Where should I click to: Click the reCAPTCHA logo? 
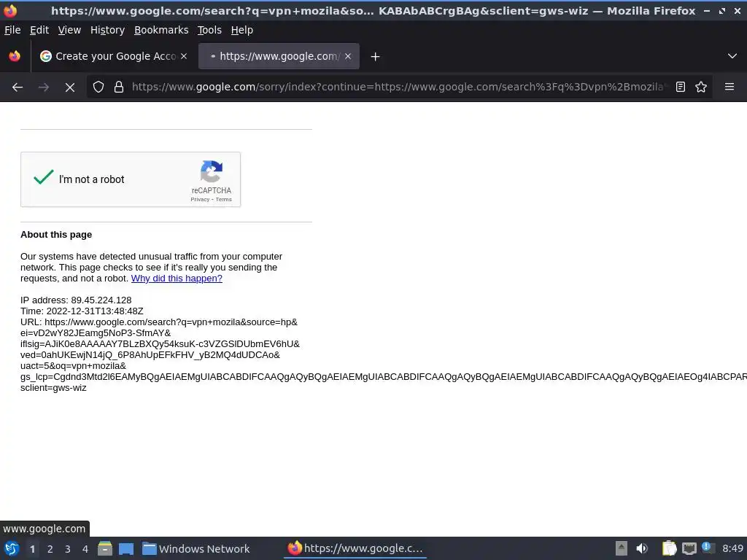click(211, 171)
